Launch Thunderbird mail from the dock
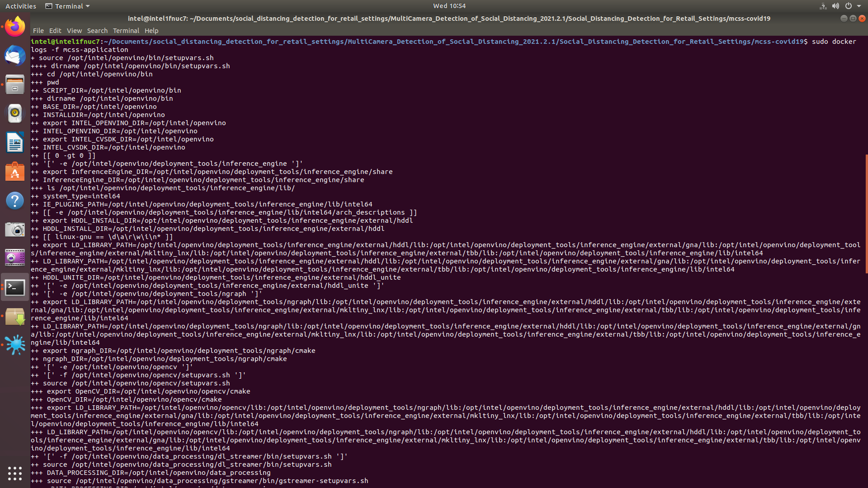The image size is (868, 488). pyautogui.click(x=15, y=56)
